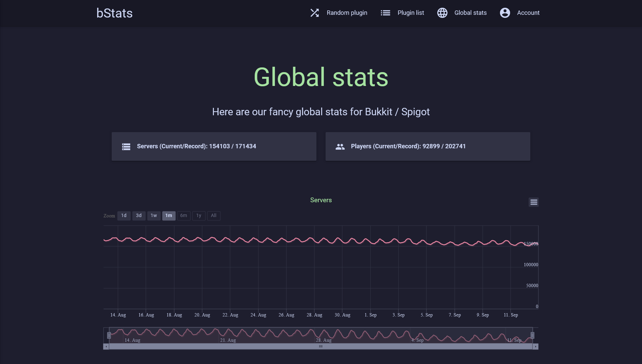Click the scrollbar right arrow button
642x364 pixels.
[x=535, y=346]
